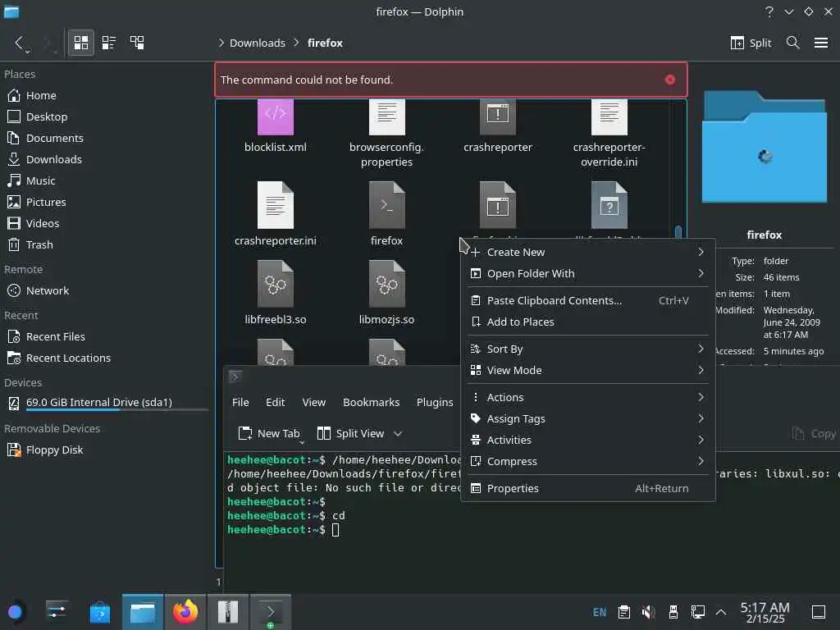Select the blocklist.xml file icon
840x630 pixels.
[x=276, y=116]
